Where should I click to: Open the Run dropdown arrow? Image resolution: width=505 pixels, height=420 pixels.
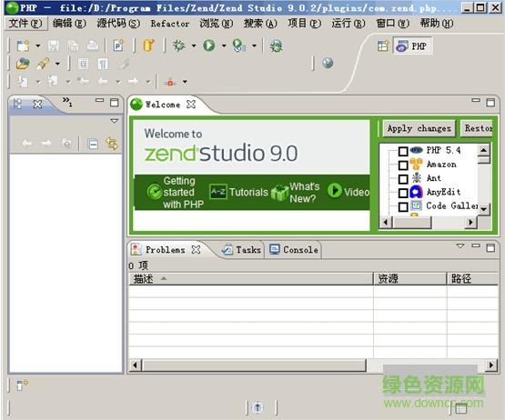tap(224, 45)
